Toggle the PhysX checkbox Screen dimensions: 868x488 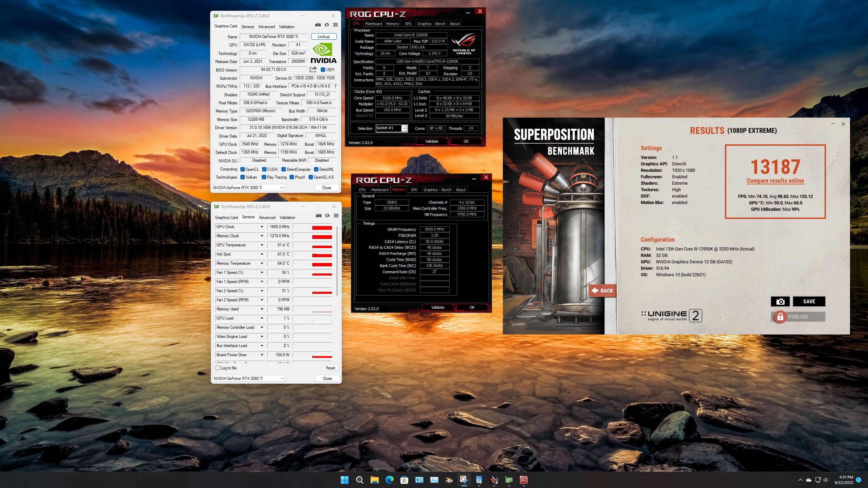click(292, 177)
